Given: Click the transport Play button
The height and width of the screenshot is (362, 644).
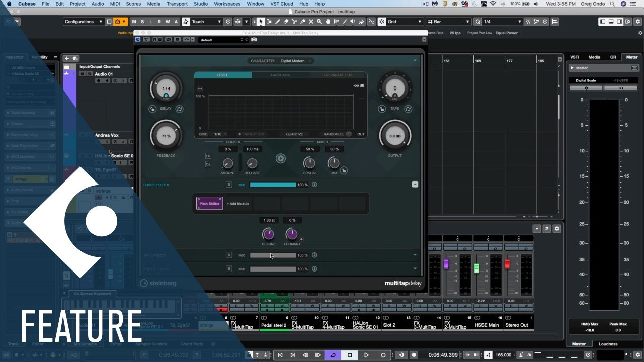Looking at the screenshot, I should pos(366,355).
